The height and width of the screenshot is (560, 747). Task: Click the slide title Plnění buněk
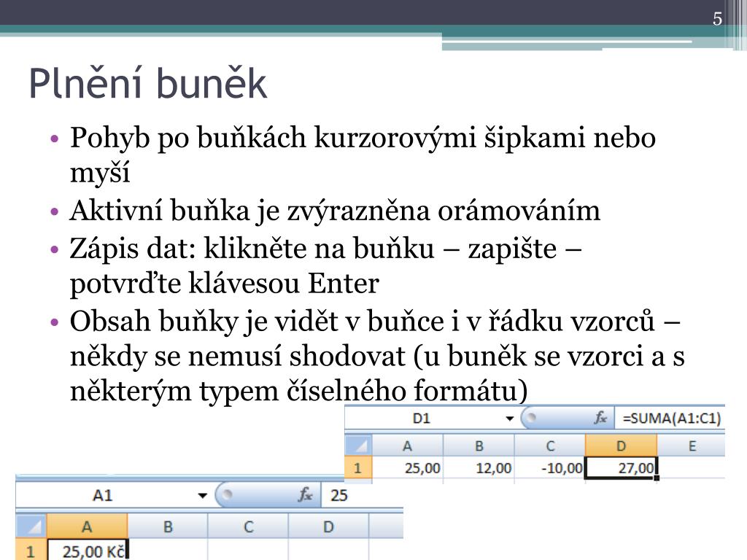(x=147, y=83)
